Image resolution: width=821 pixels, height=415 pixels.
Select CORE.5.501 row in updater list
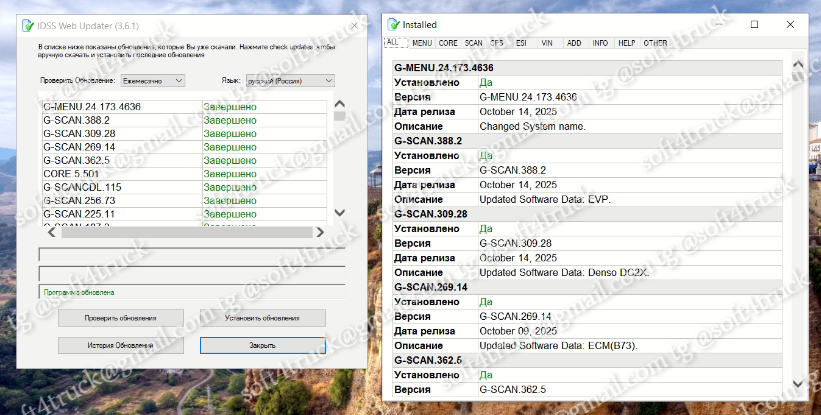coord(184,174)
